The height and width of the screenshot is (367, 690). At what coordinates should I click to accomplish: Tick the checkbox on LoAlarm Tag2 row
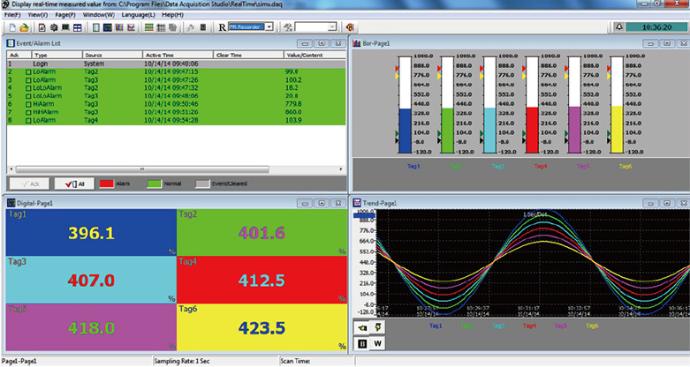[x=28, y=72]
